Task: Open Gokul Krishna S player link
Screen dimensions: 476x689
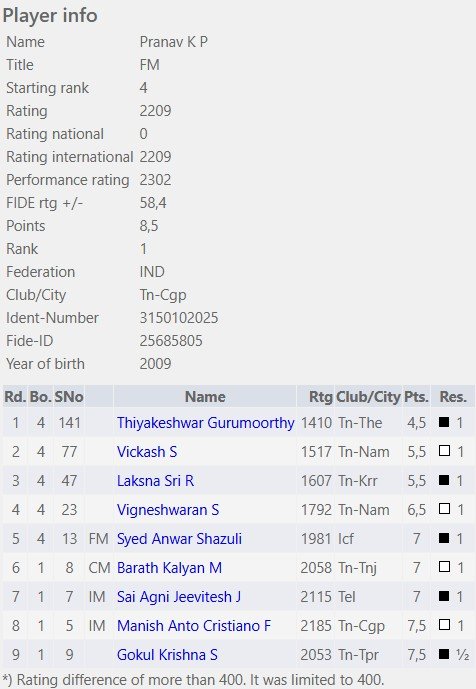Action: tap(167, 655)
